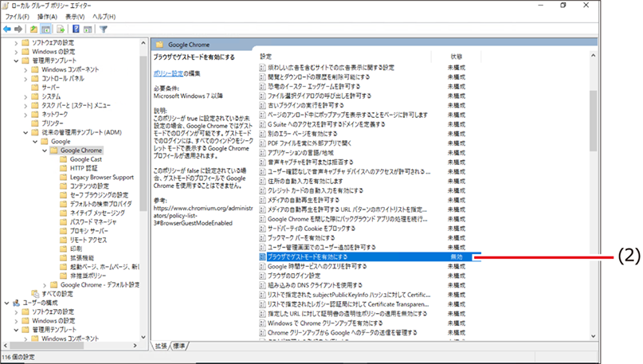Toggle the Show/Hide action pane icon
The image size is (643, 364).
coord(88,29)
